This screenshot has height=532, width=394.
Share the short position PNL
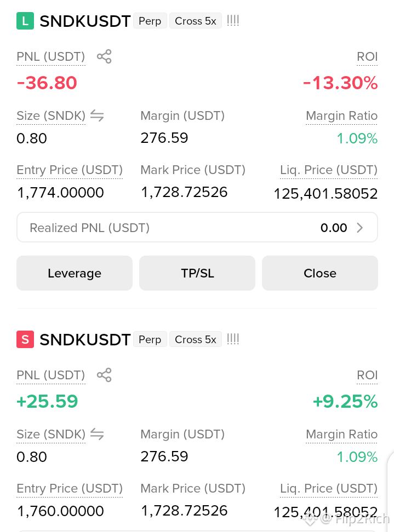click(x=104, y=375)
